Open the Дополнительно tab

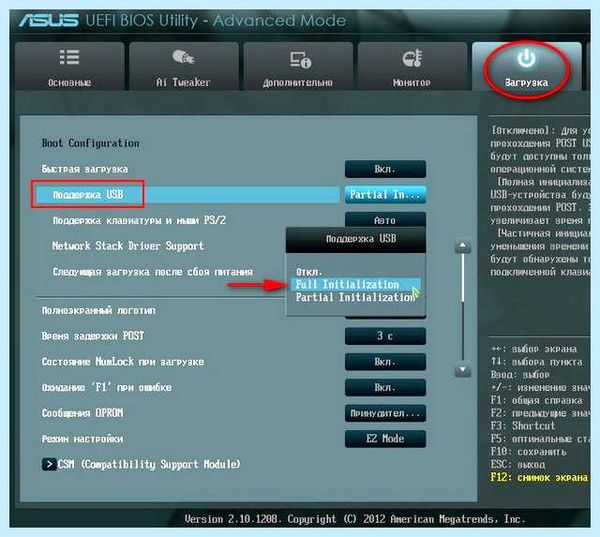click(298, 66)
